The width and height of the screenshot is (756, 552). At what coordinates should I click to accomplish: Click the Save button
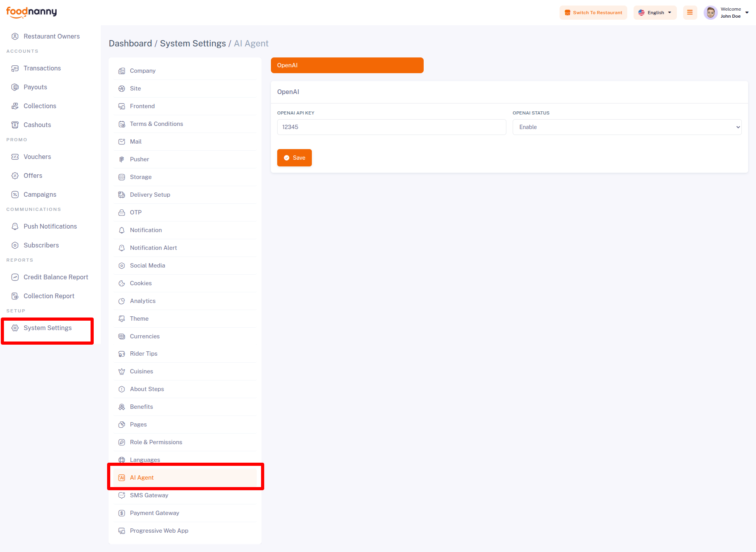pos(294,158)
